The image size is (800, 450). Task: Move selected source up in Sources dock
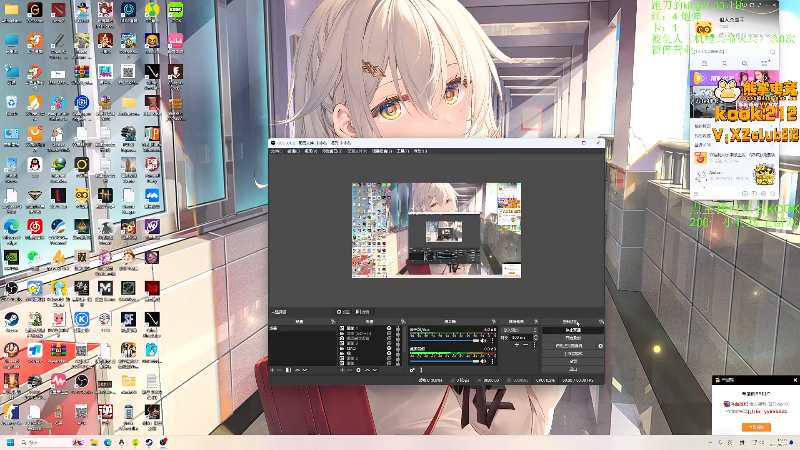point(367,370)
